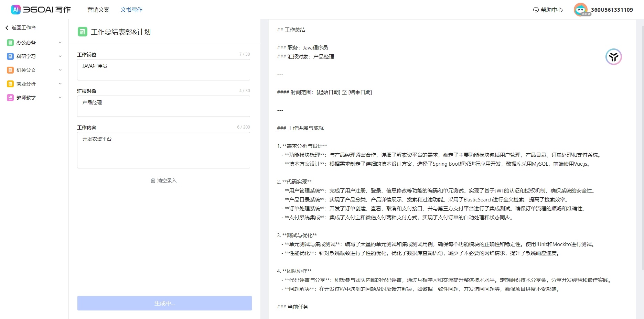The image size is (644, 319).
Task: Click the 帮助中心 headset icon
Action: pyautogui.click(x=536, y=10)
